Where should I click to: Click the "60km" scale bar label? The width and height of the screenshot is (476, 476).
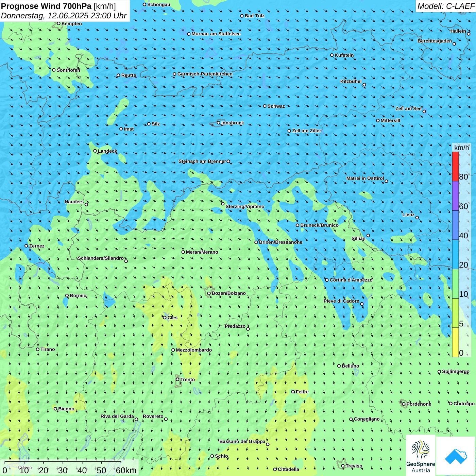click(x=126, y=470)
